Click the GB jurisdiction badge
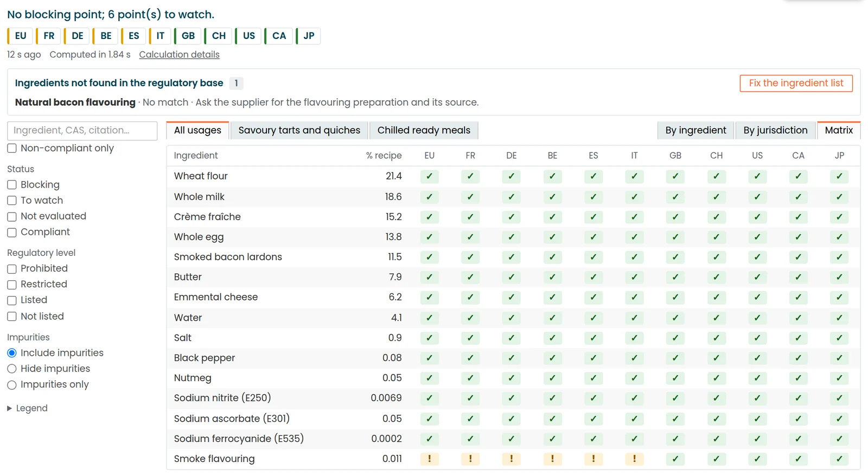The width and height of the screenshot is (868, 476). [188, 36]
